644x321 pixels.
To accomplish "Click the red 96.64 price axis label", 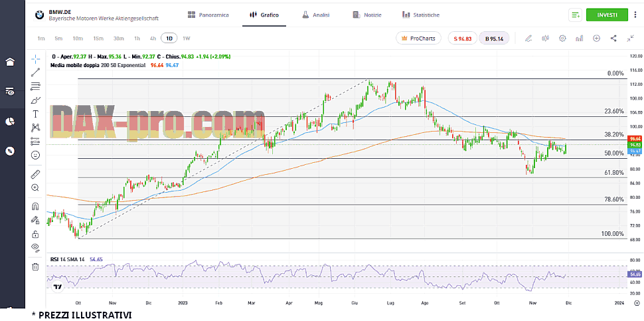I will 635,139.
